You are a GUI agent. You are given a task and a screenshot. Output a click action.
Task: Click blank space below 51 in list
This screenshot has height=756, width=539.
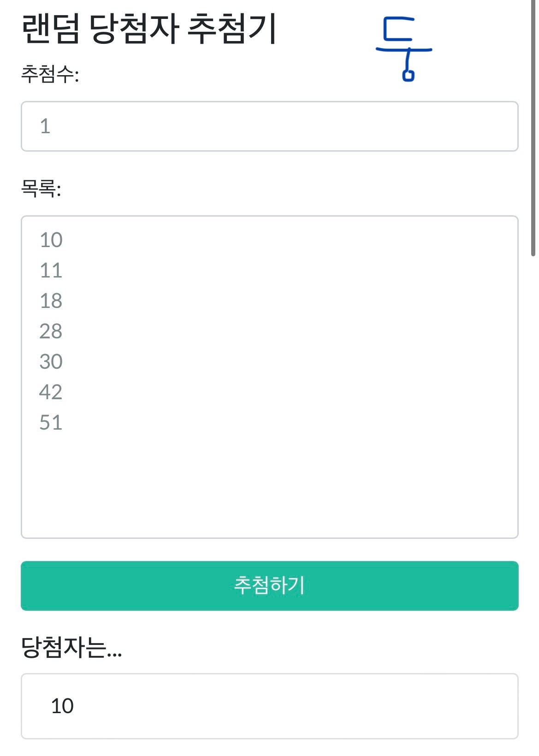[269, 484]
